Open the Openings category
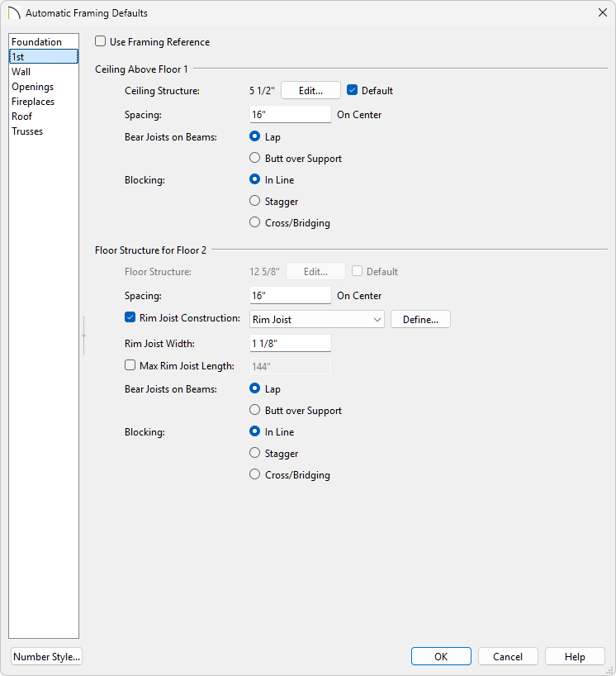 point(32,87)
